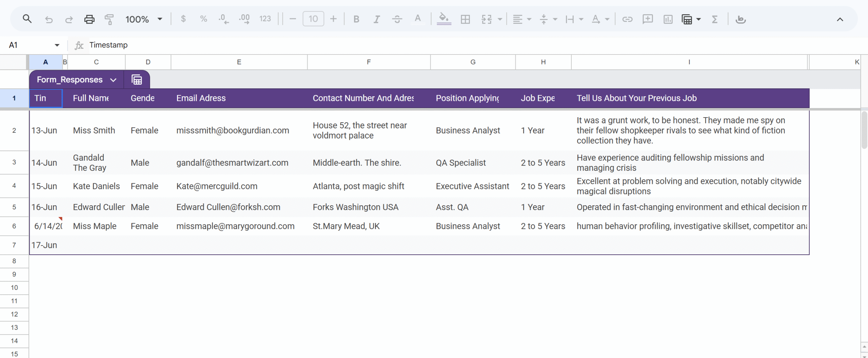The height and width of the screenshot is (358, 868).
Task: Select the Kate@mercguild.com cell
Action: coord(239,186)
